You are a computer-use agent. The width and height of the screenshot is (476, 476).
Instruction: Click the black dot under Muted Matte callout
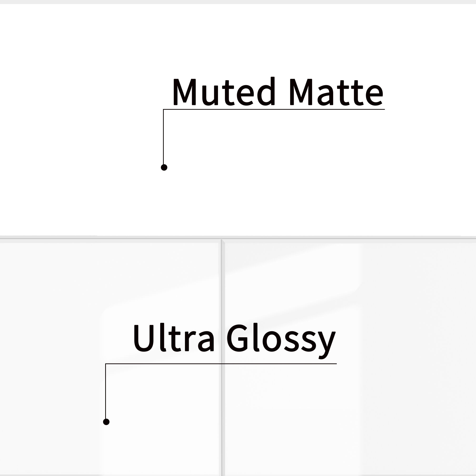[x=164, y=168]
